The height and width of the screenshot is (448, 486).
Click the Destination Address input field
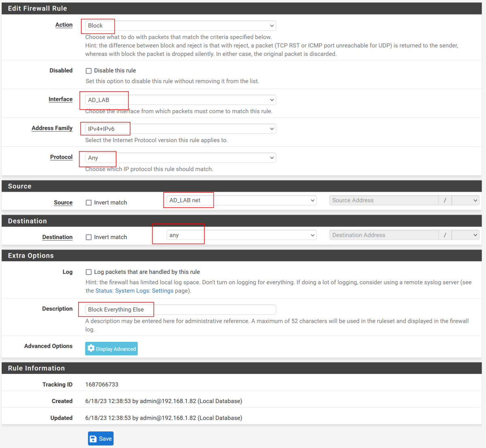384,235
